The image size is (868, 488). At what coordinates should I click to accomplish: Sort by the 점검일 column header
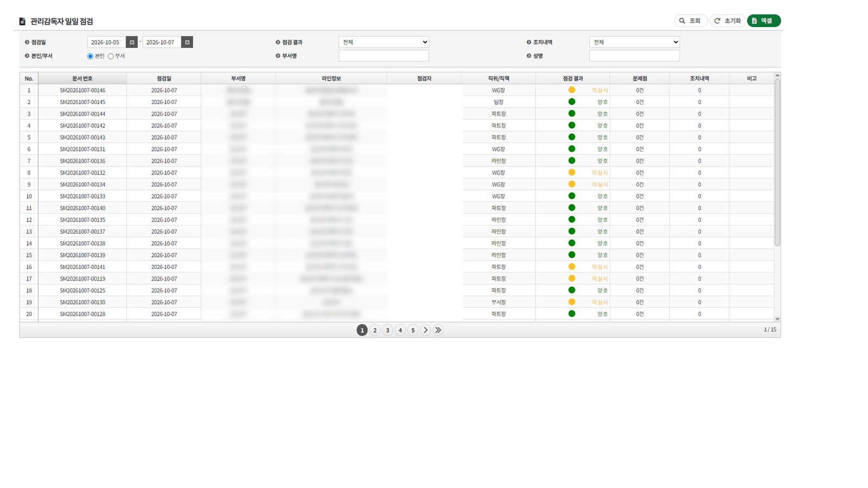(164, 79)
